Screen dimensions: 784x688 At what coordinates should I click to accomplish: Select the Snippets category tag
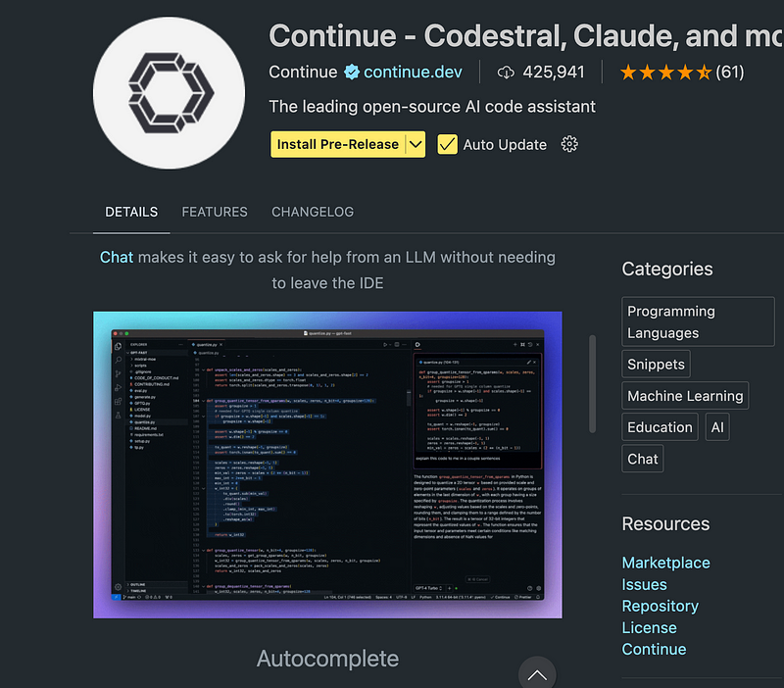tap(656, 365)
